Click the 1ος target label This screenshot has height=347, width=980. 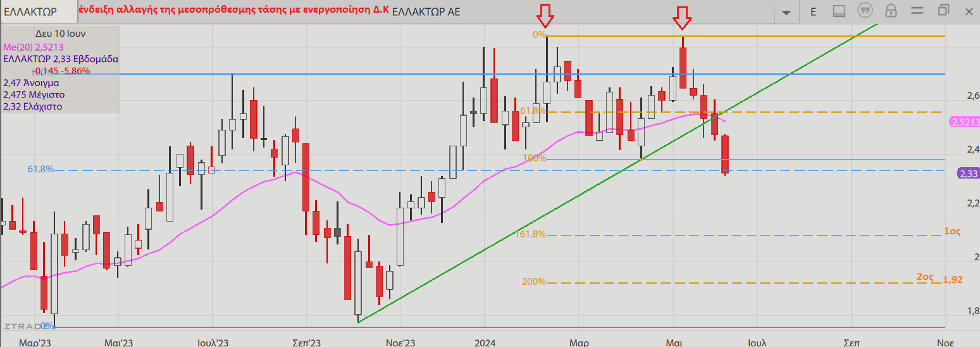pos(952,232)
